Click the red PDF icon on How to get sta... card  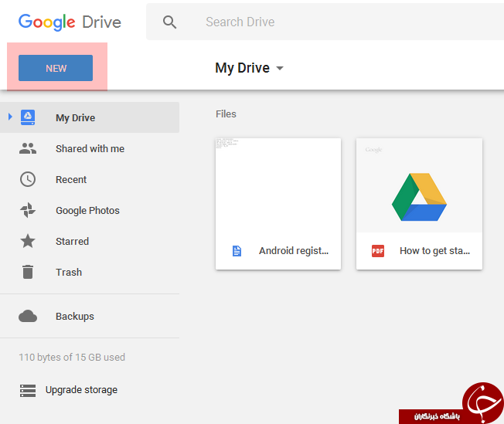(378, 251)
